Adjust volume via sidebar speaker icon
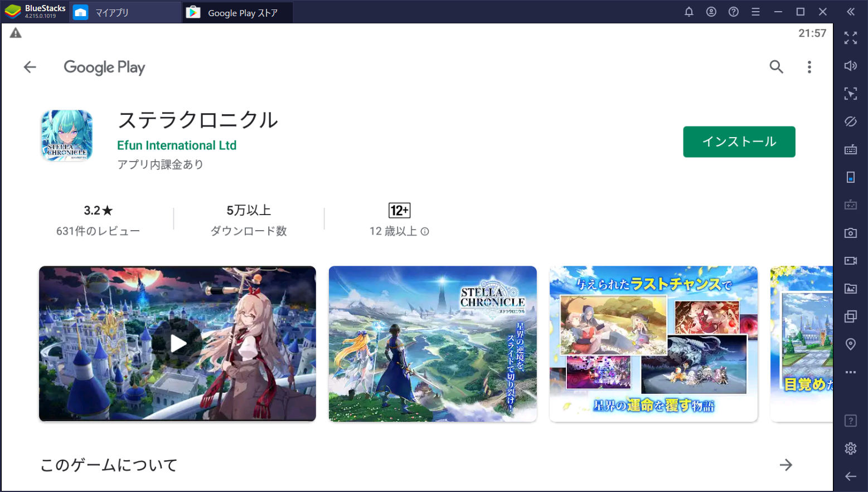This screenshot has width=868, height=492. click(851, 66)
